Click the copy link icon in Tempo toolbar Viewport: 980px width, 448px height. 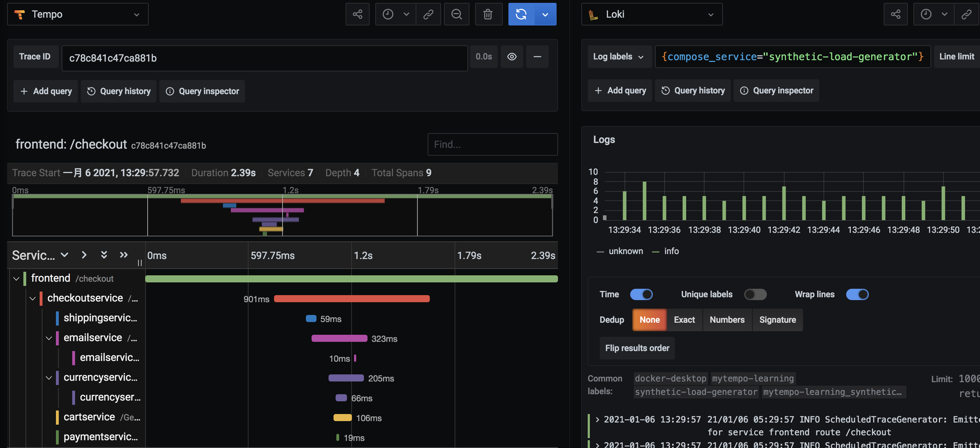(x=428, y=15)
